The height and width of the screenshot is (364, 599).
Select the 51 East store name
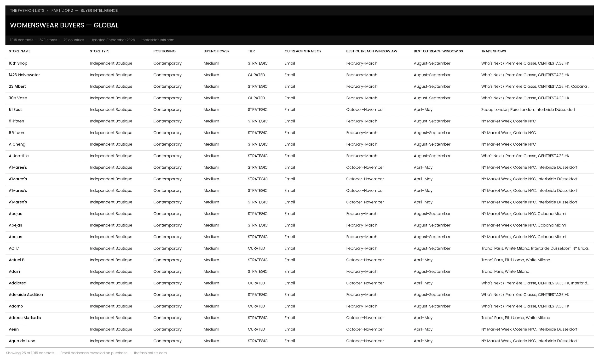click(15, 109)
